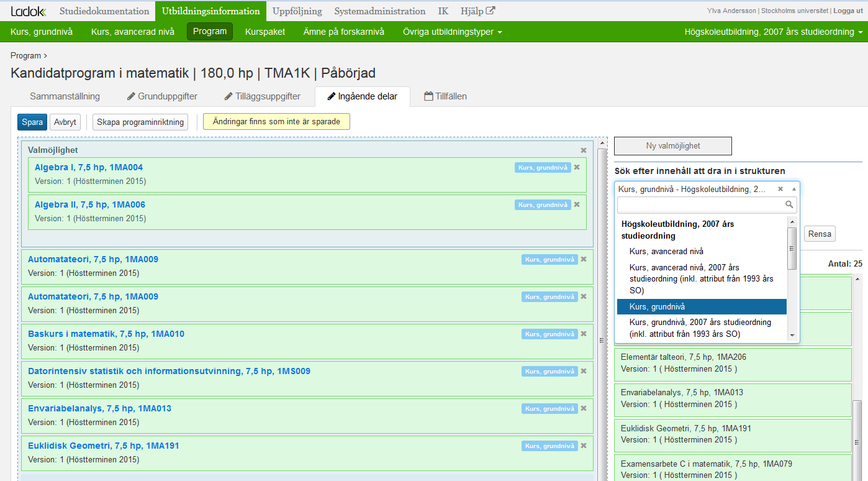Select highlighted Kurs, grundnivå option
This screenshot has width=868, height=481.
[702, 306]
